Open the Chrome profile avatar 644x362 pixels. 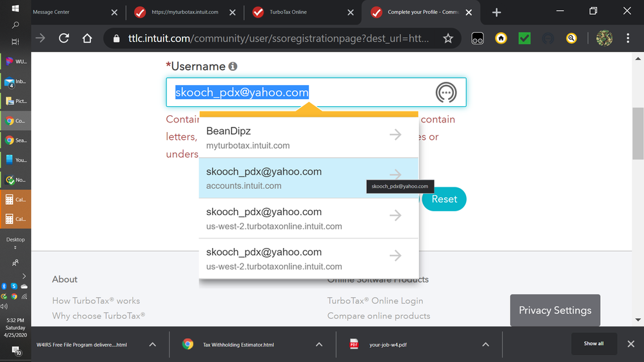click(x=604, y=38)
